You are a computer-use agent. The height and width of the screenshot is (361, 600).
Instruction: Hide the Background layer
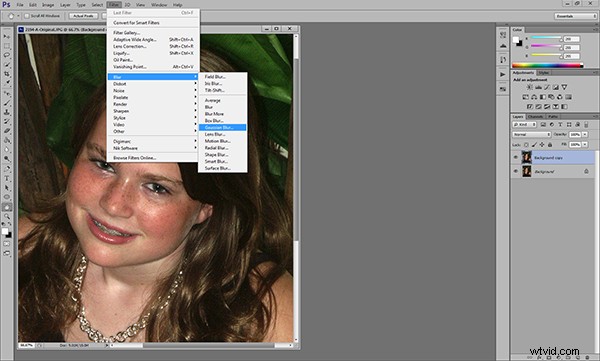coord(515,171)
